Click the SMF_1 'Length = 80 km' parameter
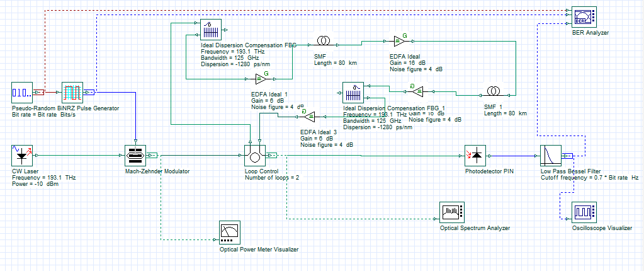644x271 pixels. 505,113
